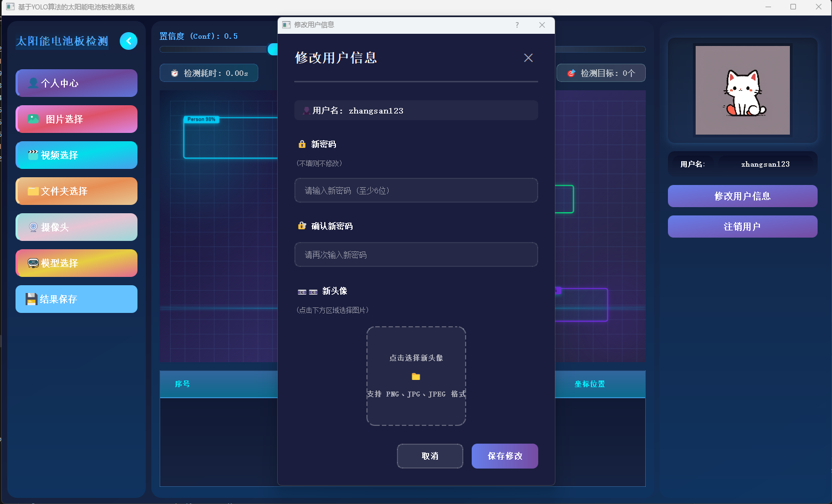Click the 注销用户 logout button

coord(742,227)
